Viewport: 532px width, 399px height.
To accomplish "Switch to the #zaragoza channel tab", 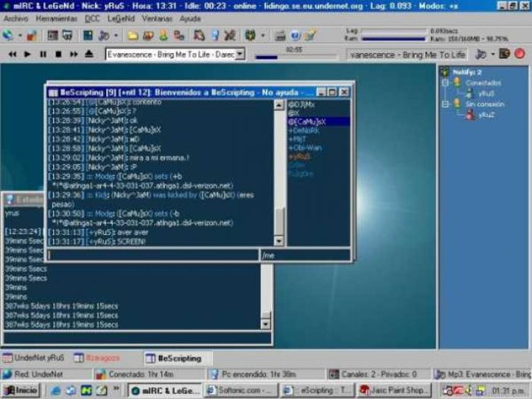I will (97, 358).
